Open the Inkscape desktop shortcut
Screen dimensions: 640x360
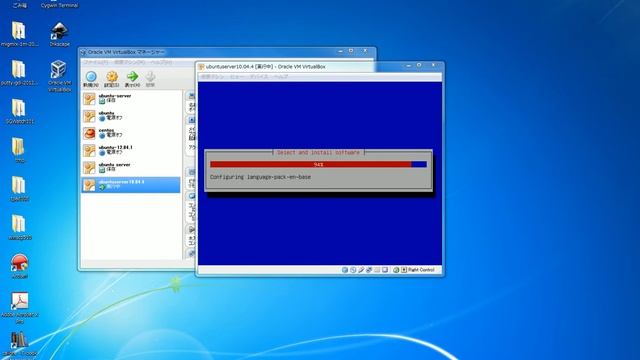coord(60,34)
